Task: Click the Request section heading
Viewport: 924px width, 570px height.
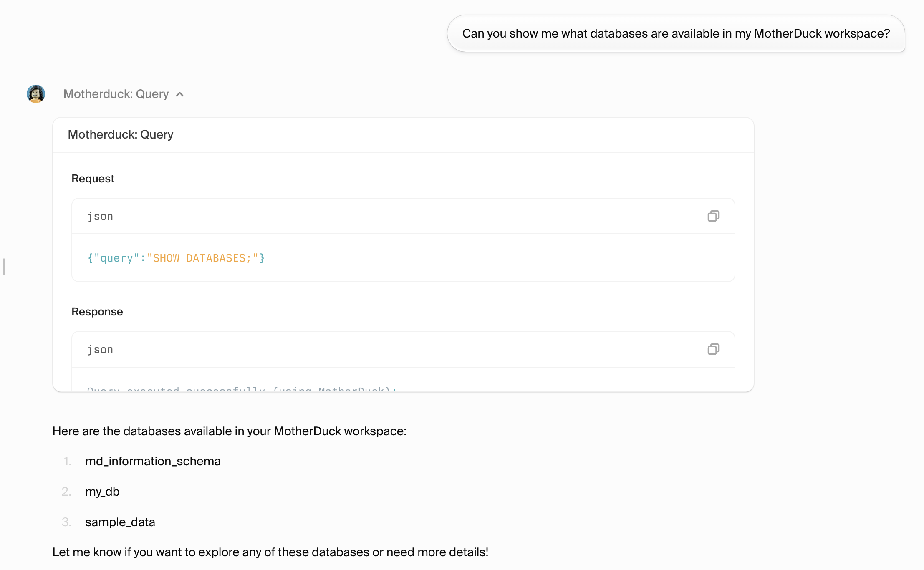Action: click(93, 179)
